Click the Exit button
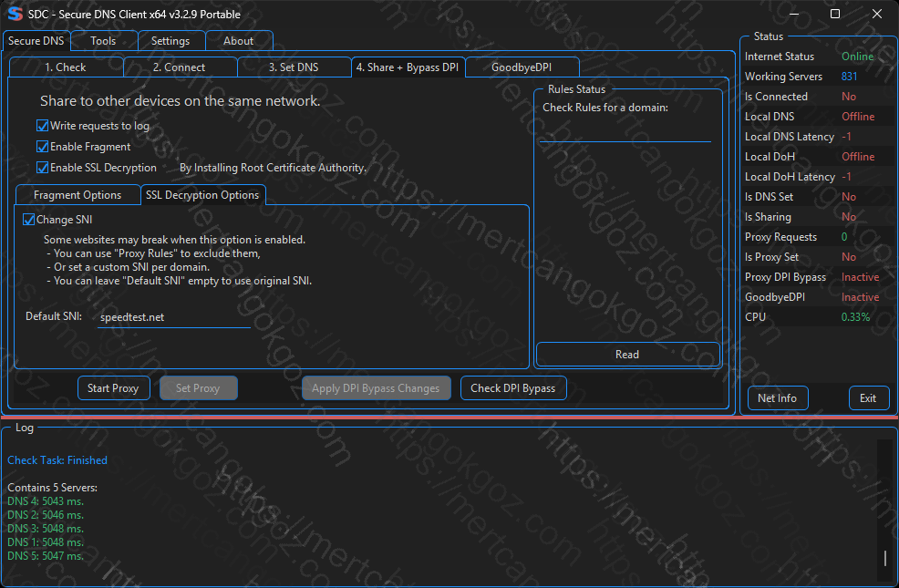Screen dimensions: 899x588 [x=868, y=398]
